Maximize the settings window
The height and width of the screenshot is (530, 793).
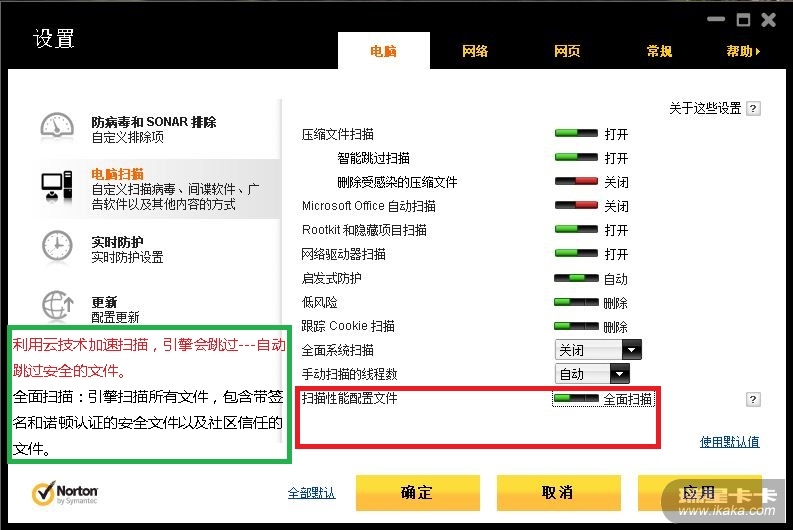(x=743, y=20)
